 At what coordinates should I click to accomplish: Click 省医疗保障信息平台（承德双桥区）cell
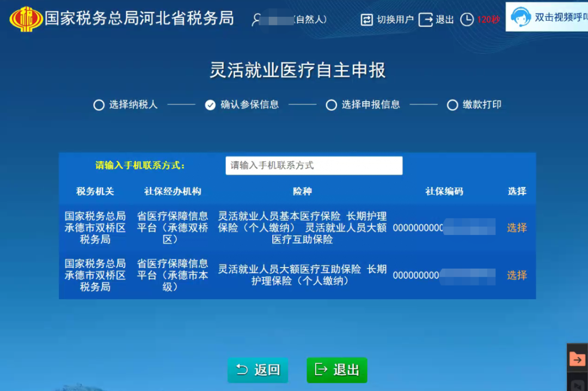(x=173, y=228)
